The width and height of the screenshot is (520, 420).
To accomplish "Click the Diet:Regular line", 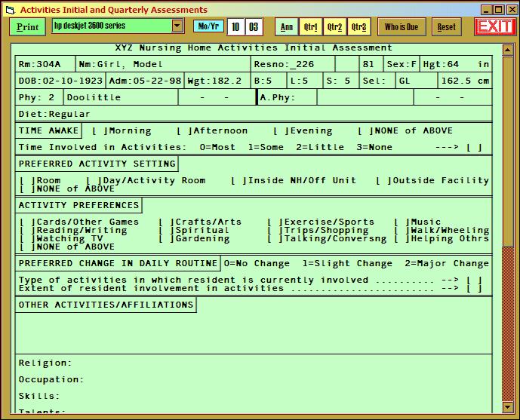I will tap(254, 114).
